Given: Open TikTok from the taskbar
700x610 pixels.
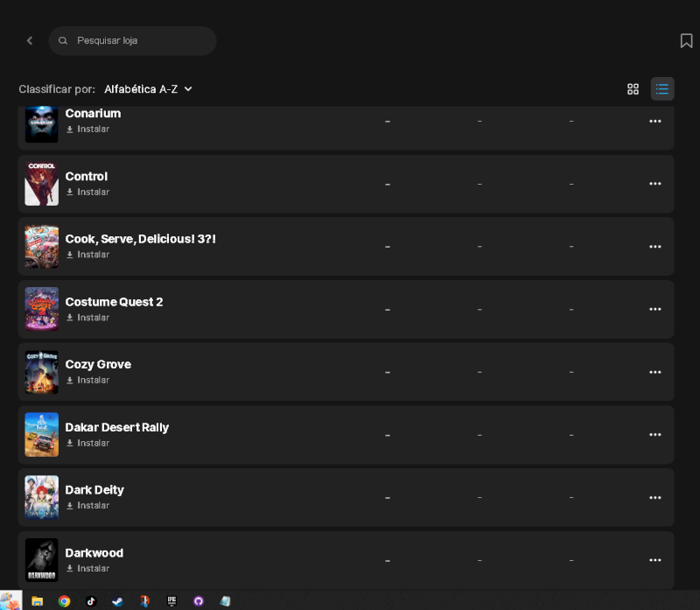Looking at the screenshot, I should pos(91,601).
